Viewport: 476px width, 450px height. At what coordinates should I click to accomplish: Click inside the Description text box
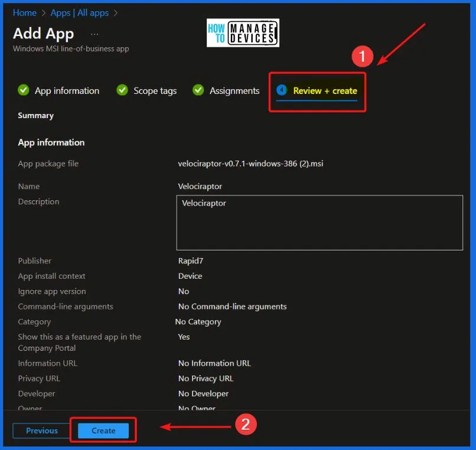coord(319,223)
